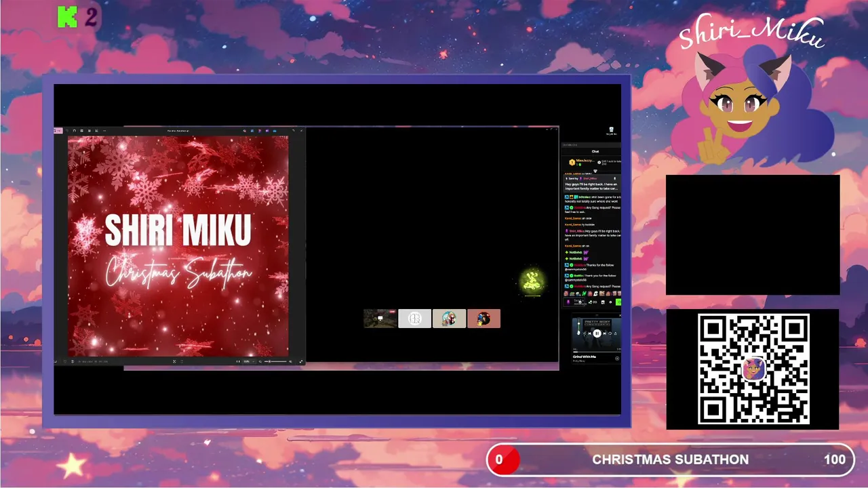This screenshot has height=488, width=868.
Task: Open the Recycle Bin desktop icon
Action: coord(611,131)
